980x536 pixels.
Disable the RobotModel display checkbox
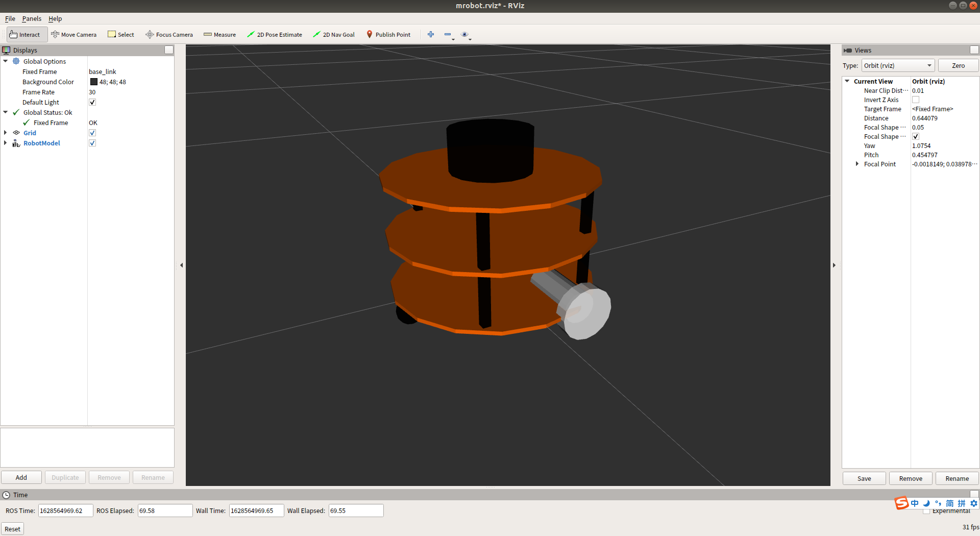pyautogui.click(x=92, y=143)
